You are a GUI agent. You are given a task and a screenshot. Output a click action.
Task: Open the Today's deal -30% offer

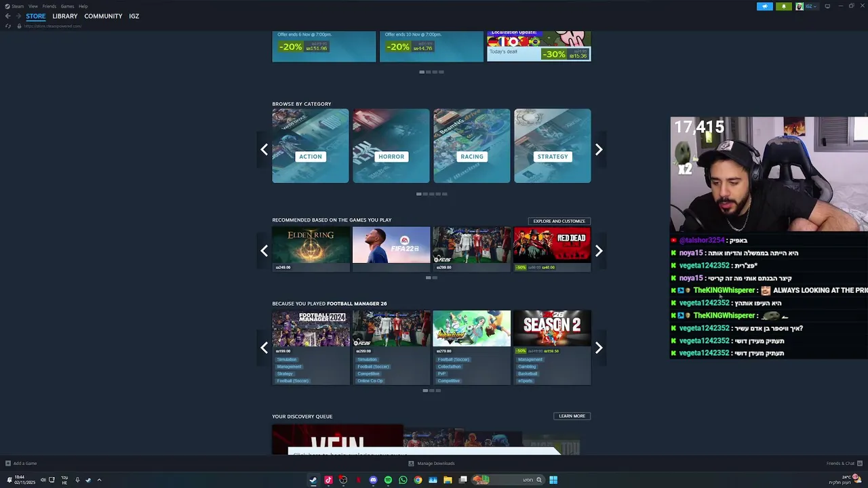538,47
